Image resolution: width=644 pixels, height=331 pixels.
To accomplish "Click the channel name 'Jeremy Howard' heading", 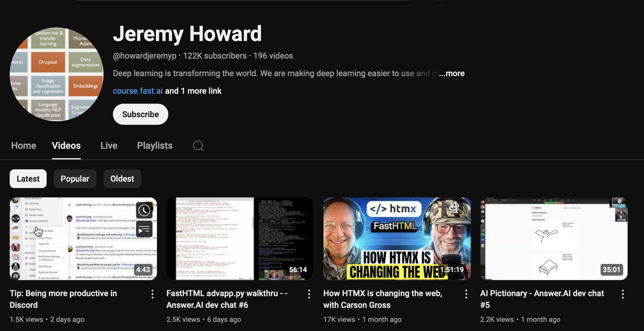I will (187, 34).
